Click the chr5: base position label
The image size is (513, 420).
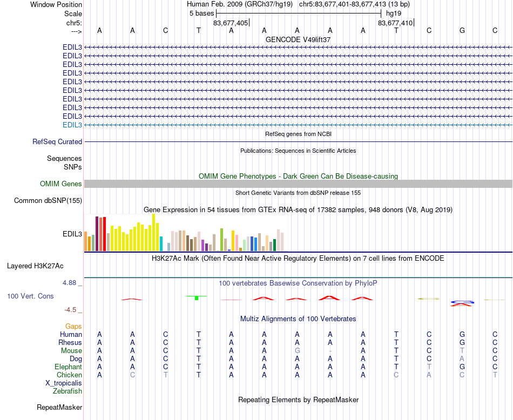tap(74, 23)
